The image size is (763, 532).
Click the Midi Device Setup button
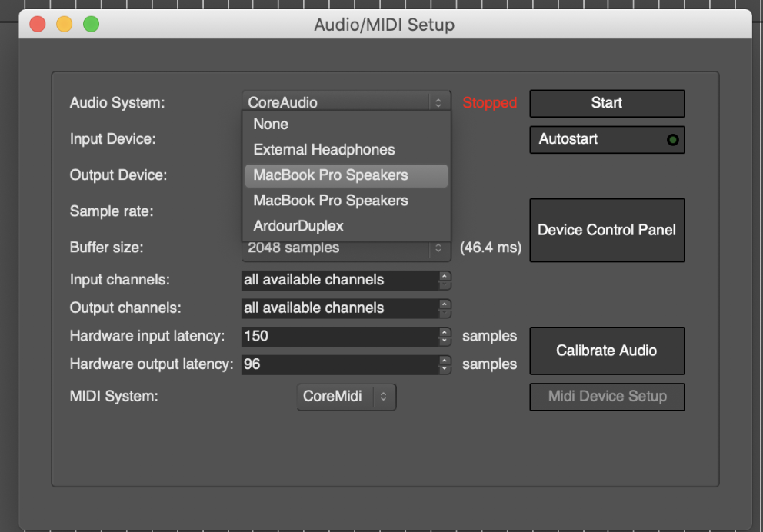pyautogui.click(x=606, y=397)
